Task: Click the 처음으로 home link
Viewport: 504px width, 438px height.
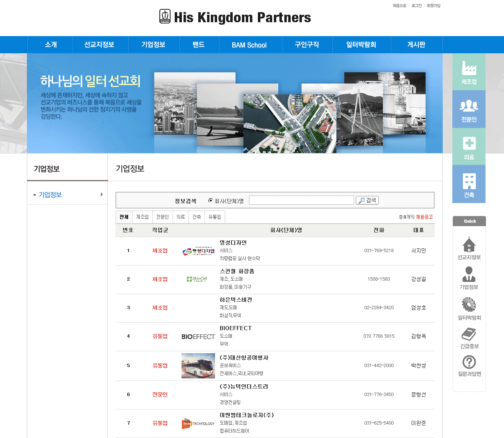Action: click(x=399, y=5)
